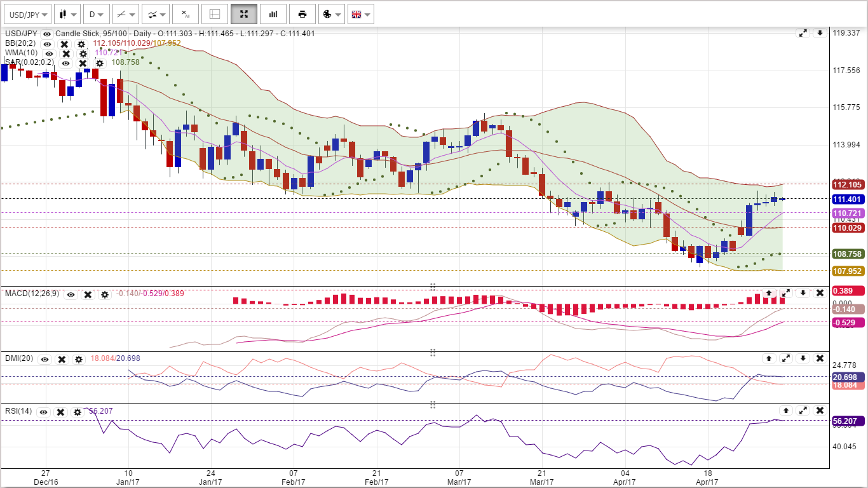
Task: Click the middle Bollinger label 110.029
Action: tap(848, 227)
